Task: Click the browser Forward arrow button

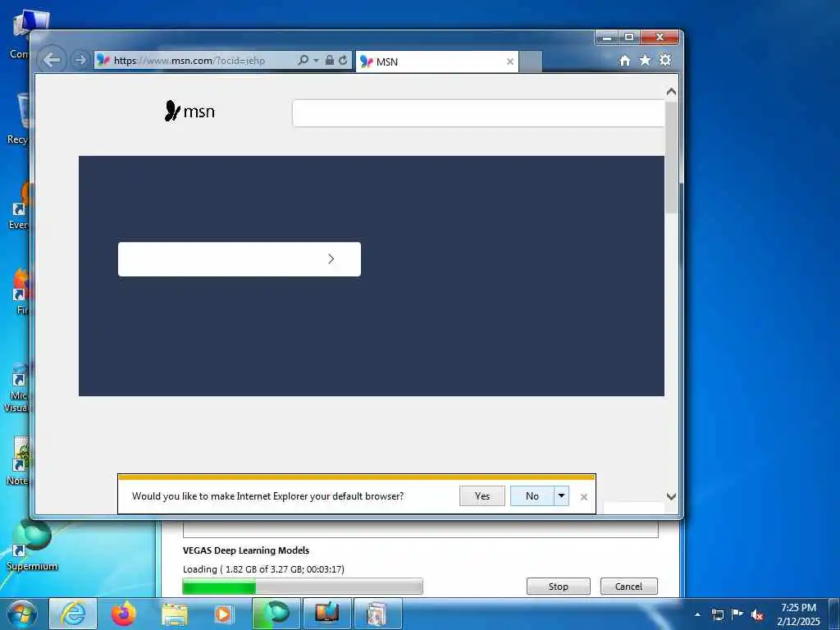Action: pyautogui.click(x=80, y=60)
